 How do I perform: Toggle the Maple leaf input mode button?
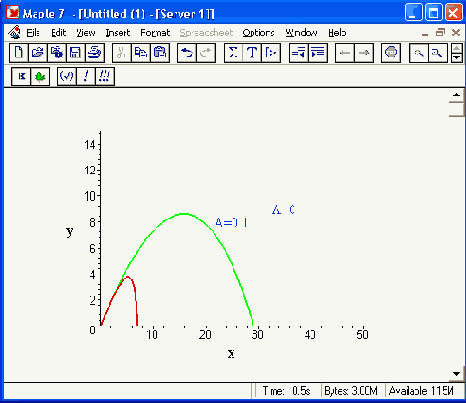(40, 77)
